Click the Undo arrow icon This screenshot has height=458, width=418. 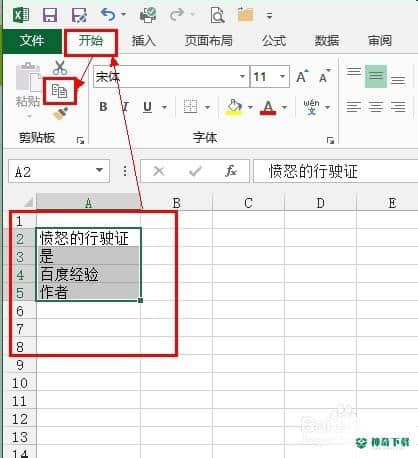pos(108,15)
